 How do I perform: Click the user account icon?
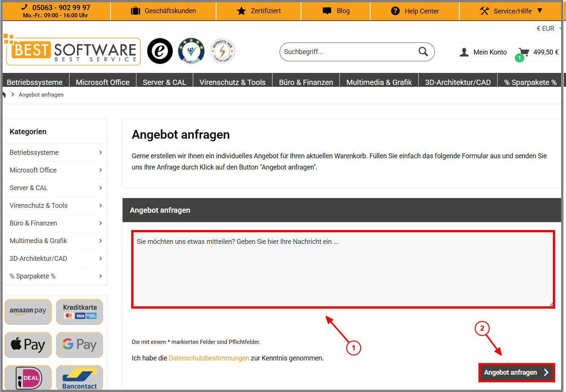pos(464,52)
